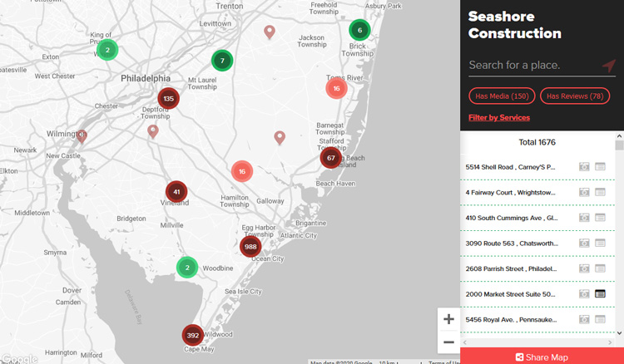Open review icon for 410 South Cummings Ave
The image size is (624, 364).
tap(600, 218)
